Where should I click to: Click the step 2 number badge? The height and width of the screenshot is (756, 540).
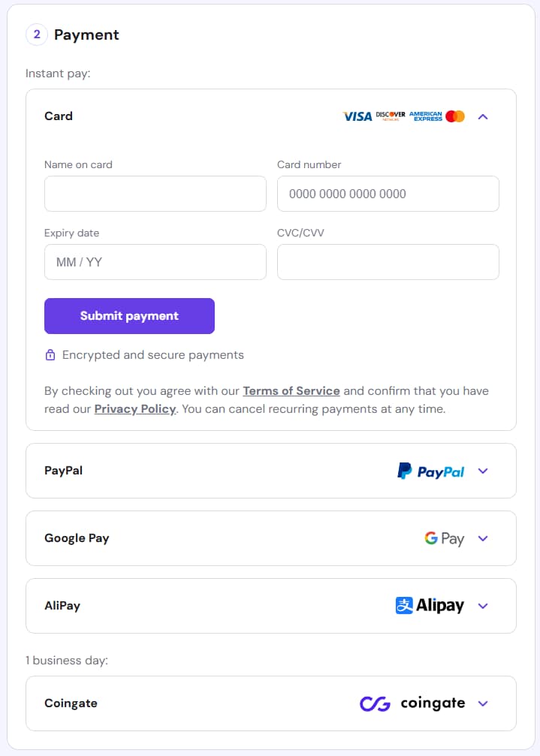(36, 35)
